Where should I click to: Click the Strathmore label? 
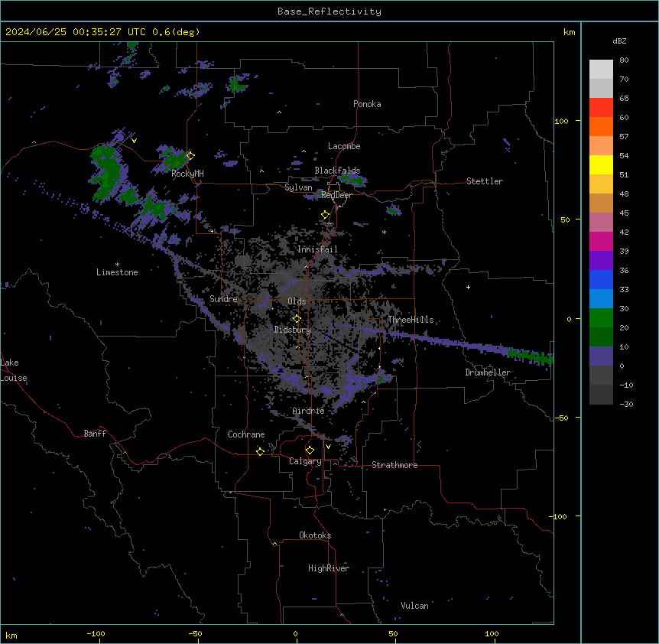(394, 465)
